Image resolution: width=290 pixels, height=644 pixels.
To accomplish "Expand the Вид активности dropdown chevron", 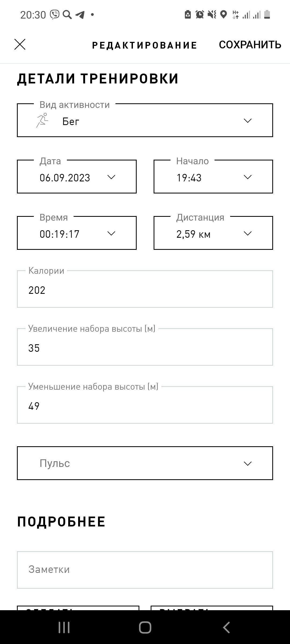I will click(247, 121).
